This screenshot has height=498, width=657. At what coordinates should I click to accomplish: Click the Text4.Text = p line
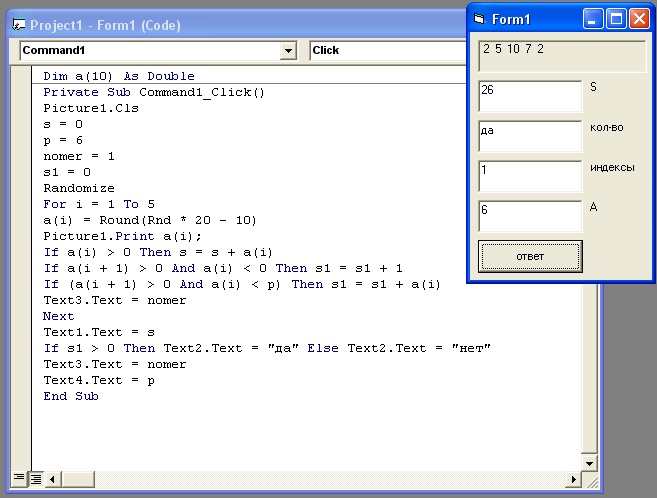99,380
